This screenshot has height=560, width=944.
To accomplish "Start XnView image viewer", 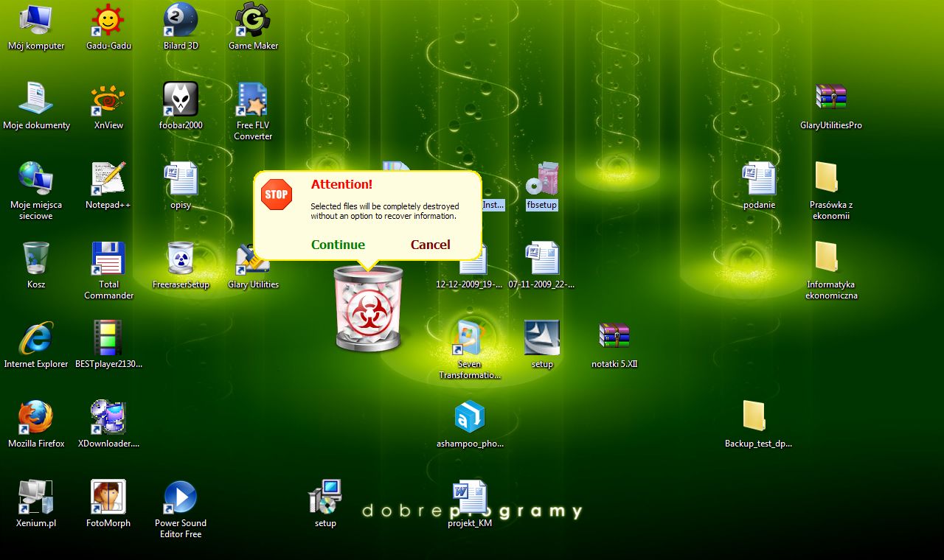I will tap(108, 98).
